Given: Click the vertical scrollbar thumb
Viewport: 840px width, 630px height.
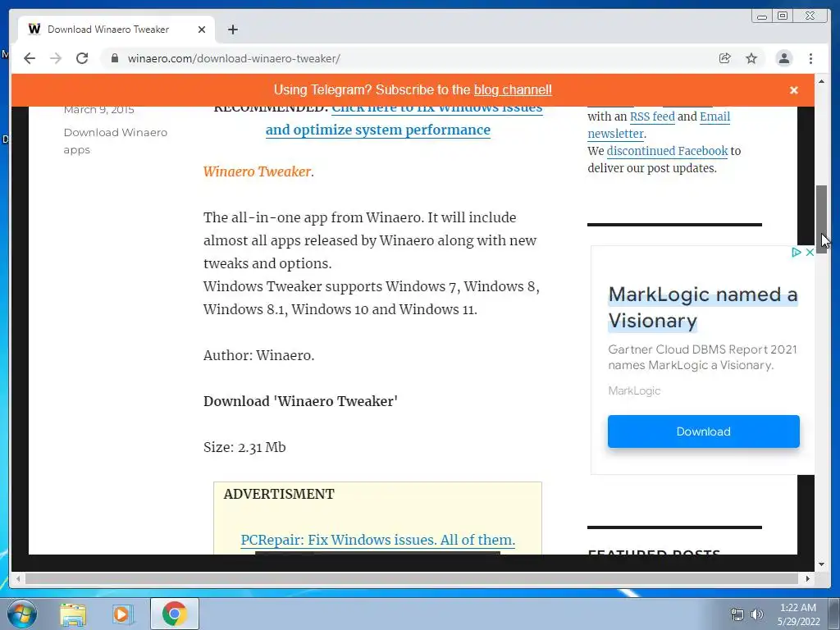Looking at the screenshot, I should coord(821,219).
